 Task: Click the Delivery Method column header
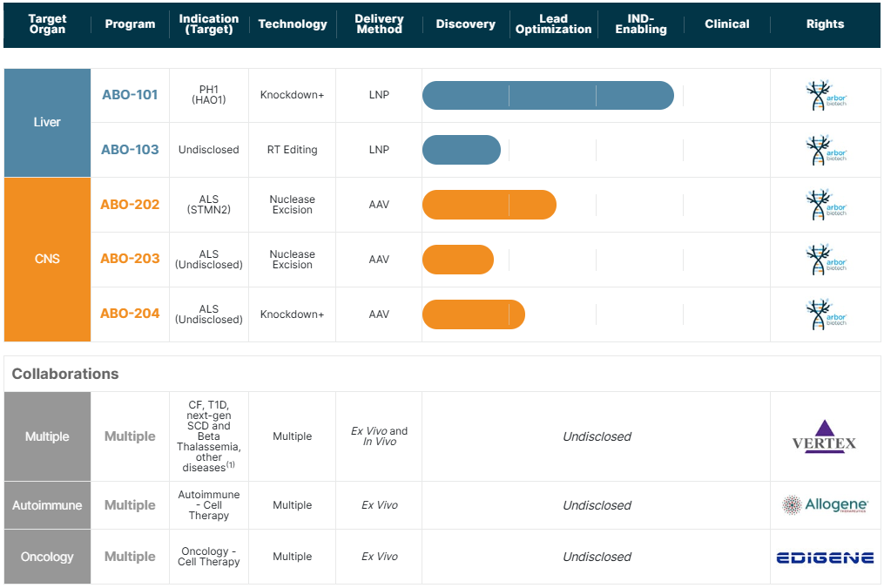click(x=379, y=24)
